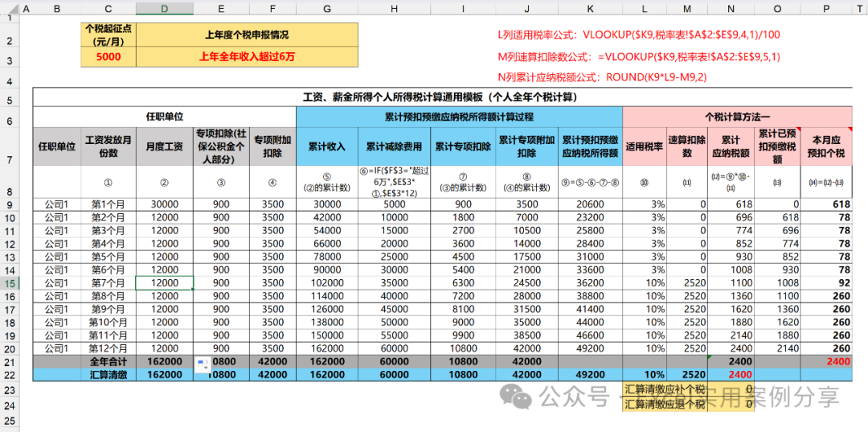Click the red 2400 in 全年合计 row
The width and height of the screenshot is (868, 432).
pyautogui.click(x=826, y=361)
